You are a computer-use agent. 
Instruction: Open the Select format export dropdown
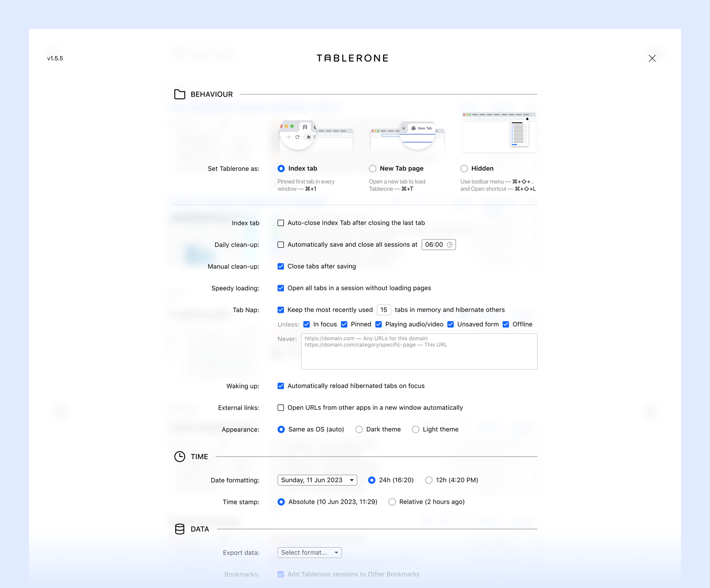point(309,552)
